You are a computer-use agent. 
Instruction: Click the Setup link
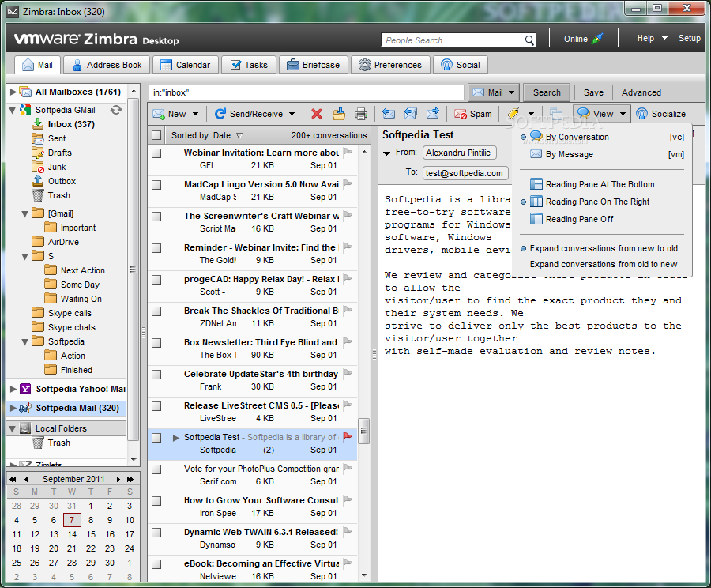pyautogui.click(x=689, y=38)
